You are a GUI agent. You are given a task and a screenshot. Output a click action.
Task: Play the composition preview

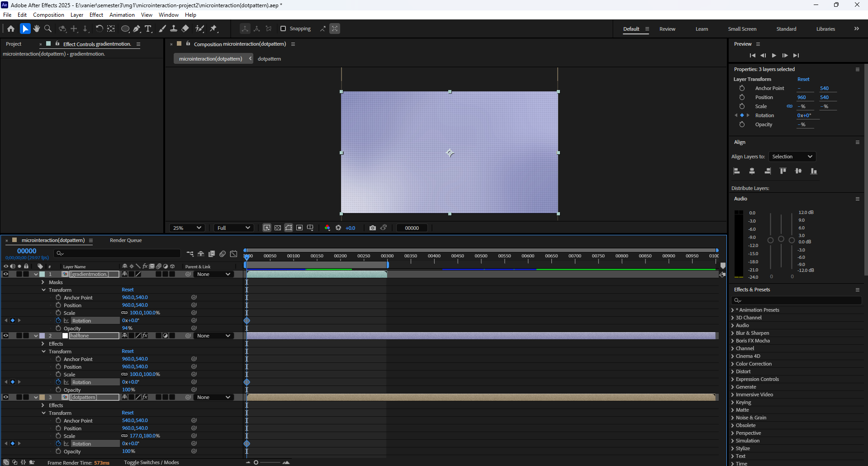click(774, 55)
